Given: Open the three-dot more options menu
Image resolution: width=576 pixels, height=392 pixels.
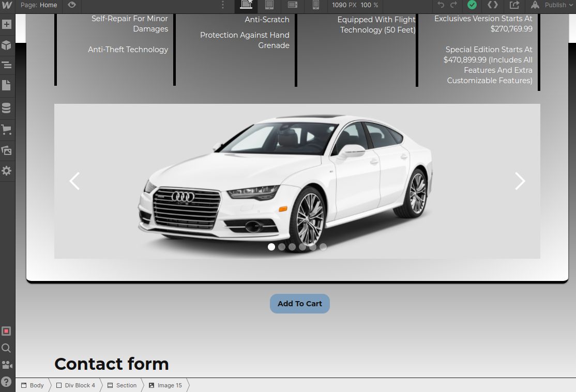Looking at the screenshot, I should coord(223,5).
